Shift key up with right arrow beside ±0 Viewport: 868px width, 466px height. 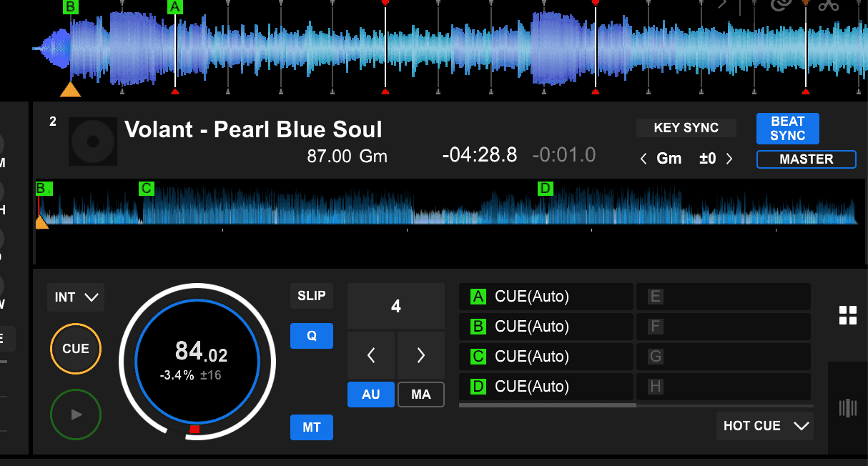[x=729, y=159]
